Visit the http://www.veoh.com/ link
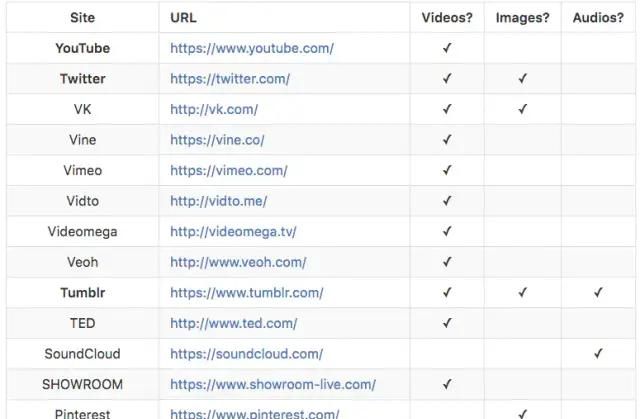 point(238,262)
